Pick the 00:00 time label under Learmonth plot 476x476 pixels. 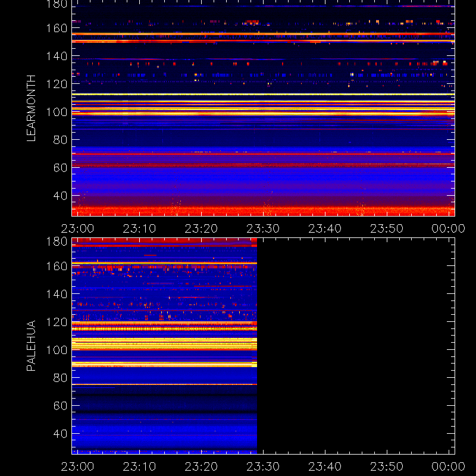[x=449, y=228]
